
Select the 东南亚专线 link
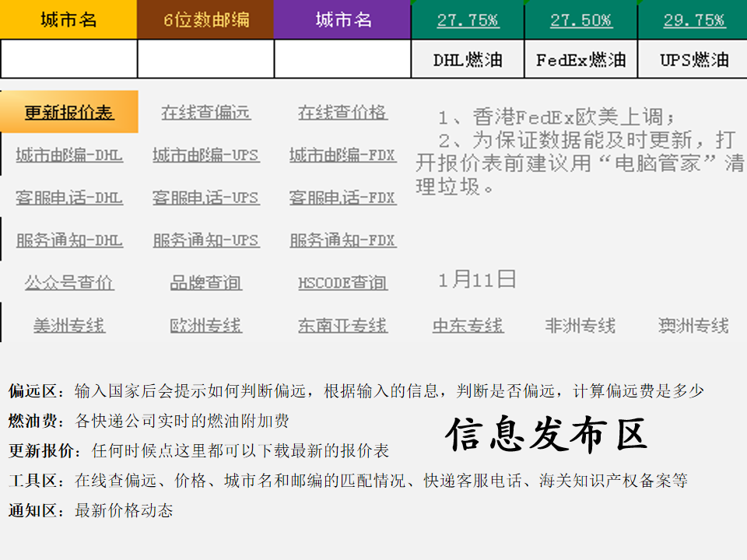tap(342, 325)
